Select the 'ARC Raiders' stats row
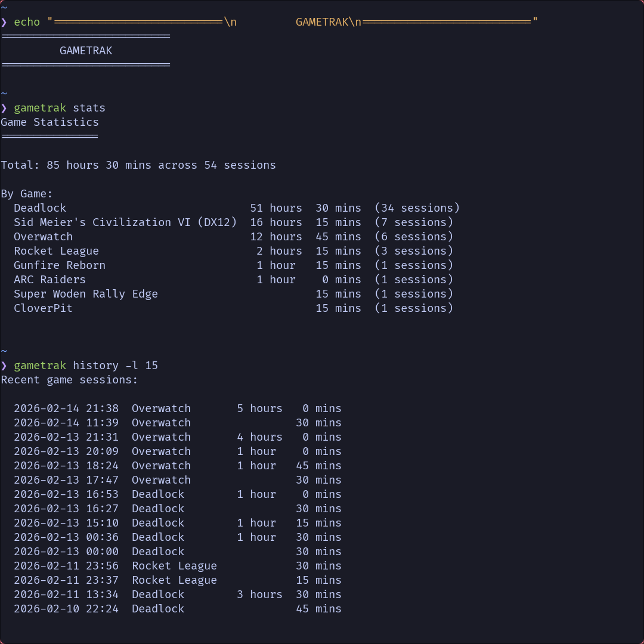The height and width of the screenshot is (644, 644). tap(233, 280)
